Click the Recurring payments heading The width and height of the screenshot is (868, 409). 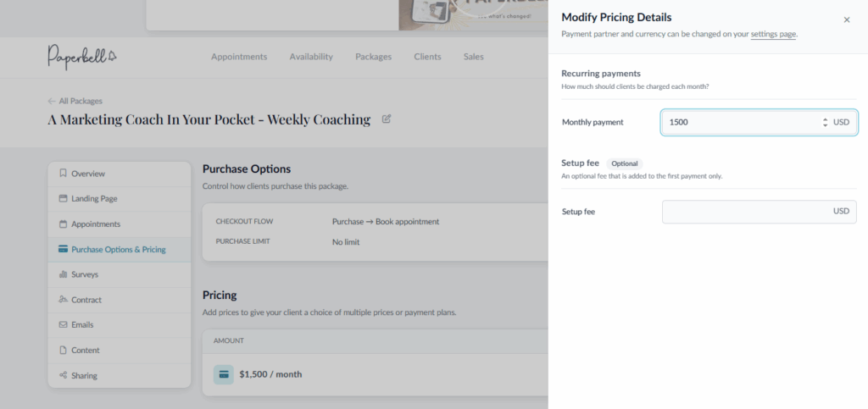(601, 73)
